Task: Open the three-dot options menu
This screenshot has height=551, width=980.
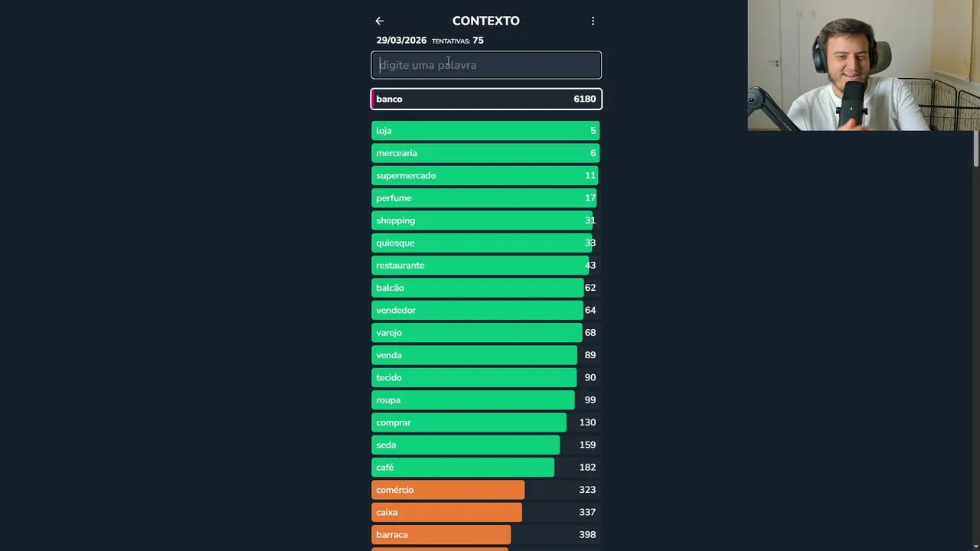Action: 593,21
